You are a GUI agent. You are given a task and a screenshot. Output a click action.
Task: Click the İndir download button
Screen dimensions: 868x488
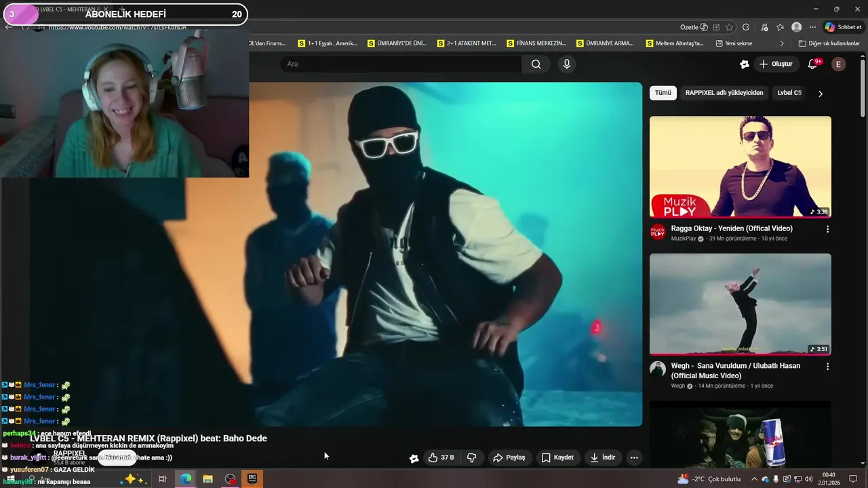[x=602, y=457]
